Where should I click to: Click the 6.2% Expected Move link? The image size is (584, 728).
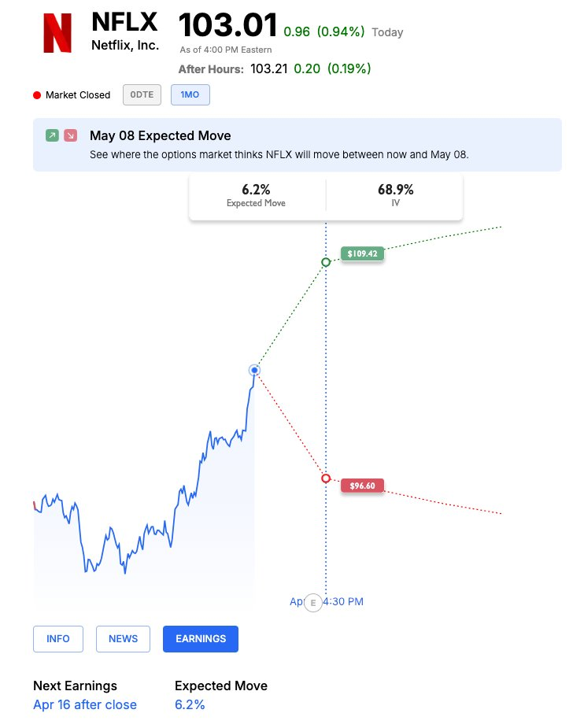tap(190, 705)
